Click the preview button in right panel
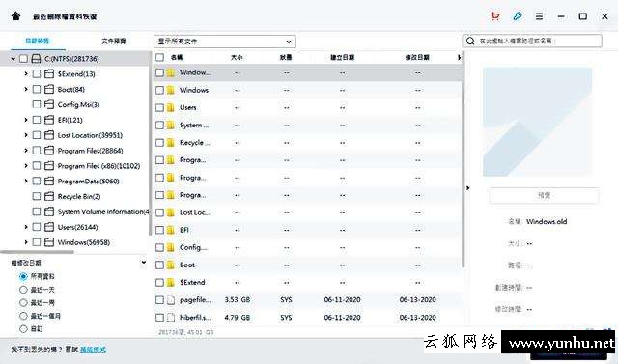 544,195
